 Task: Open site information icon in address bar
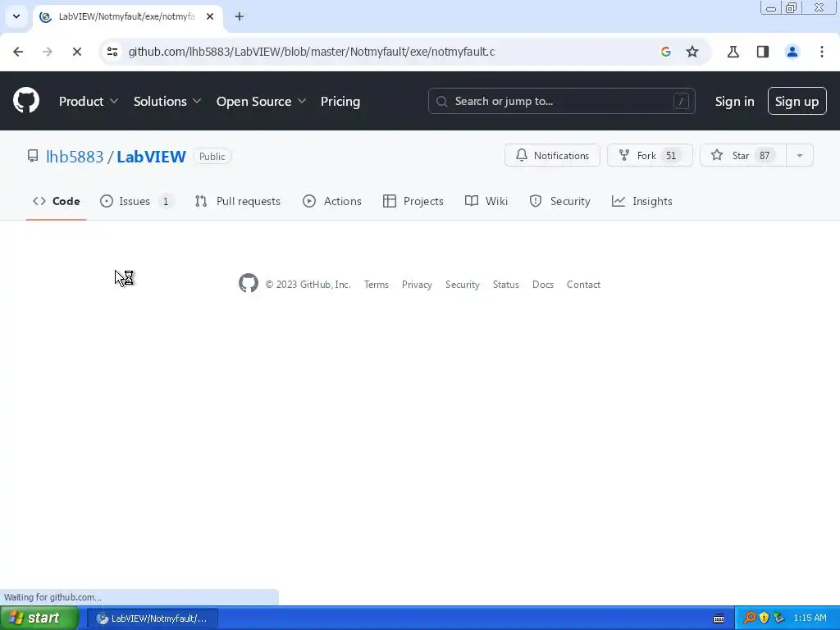click(112, 52)
